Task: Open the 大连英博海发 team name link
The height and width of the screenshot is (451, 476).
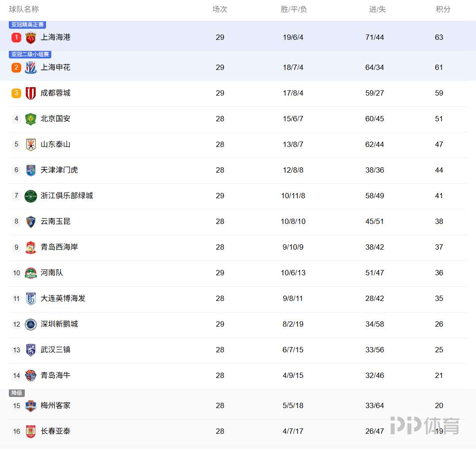Action: click(x=63, y=298)
